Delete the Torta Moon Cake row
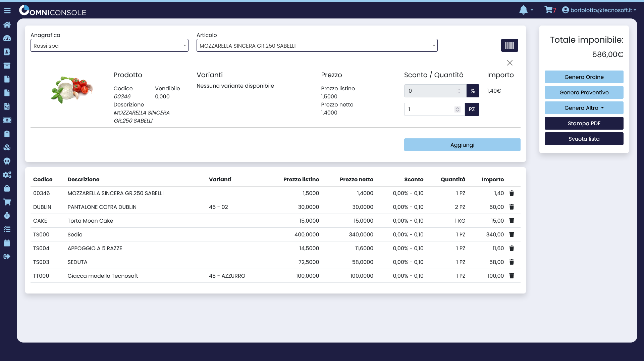 512,221
